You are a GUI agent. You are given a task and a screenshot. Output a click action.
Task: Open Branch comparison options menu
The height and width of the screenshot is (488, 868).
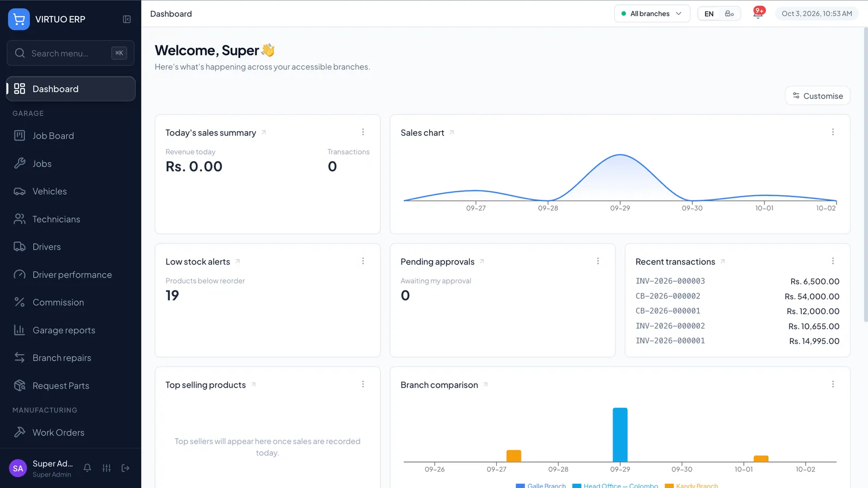click(x=833, y=384)
